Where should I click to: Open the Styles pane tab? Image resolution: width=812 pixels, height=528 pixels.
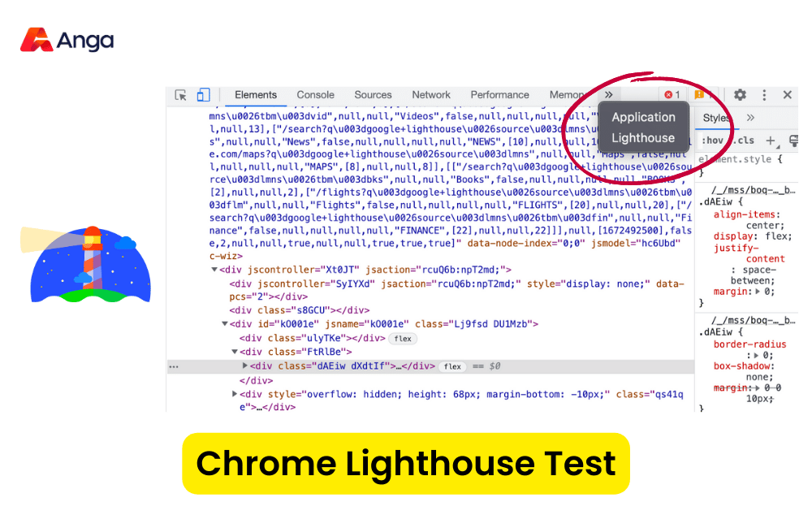pos(715,118)
